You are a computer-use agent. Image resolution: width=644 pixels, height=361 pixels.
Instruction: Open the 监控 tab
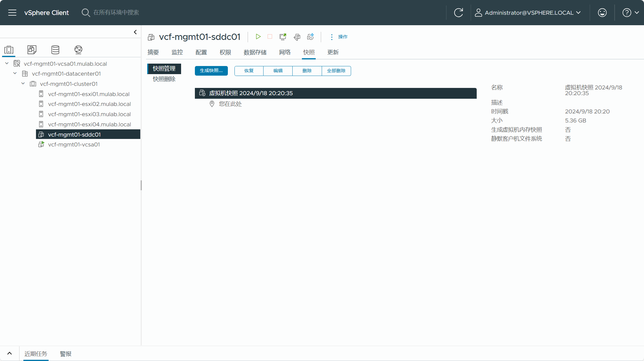pos(177,52)
